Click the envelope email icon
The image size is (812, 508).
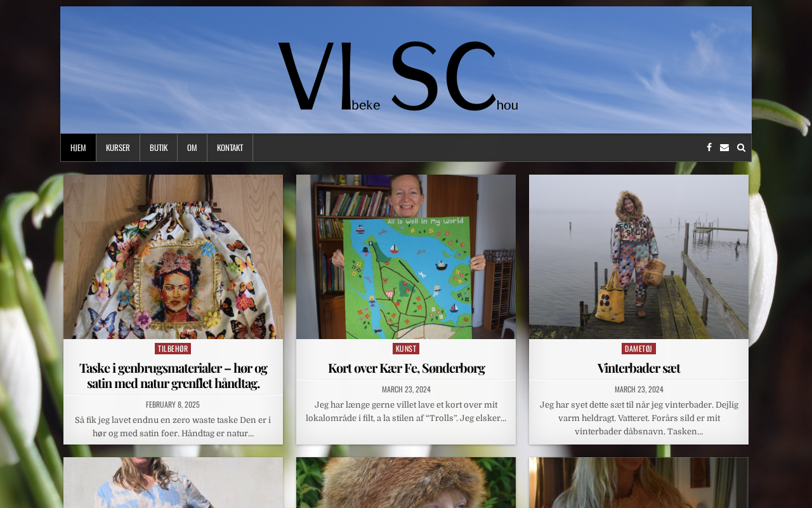(x=724, y=147)
